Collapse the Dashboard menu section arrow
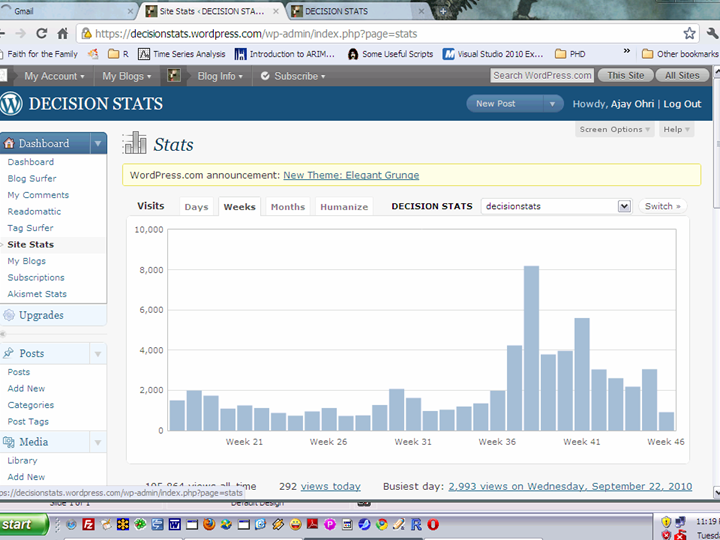Image resolution: width=720 pixels, height=540 pixels. [x=98, y=143]
